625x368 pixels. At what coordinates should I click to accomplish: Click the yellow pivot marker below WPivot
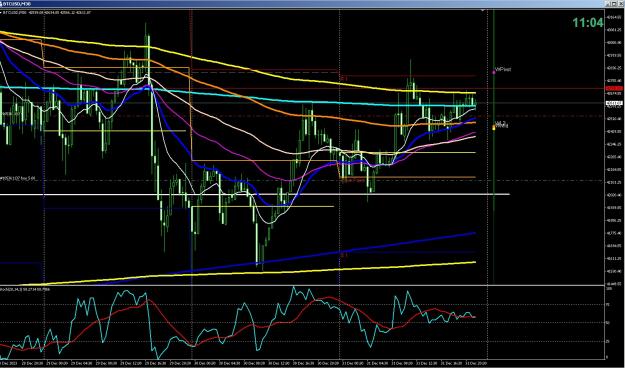click(493, 128)
